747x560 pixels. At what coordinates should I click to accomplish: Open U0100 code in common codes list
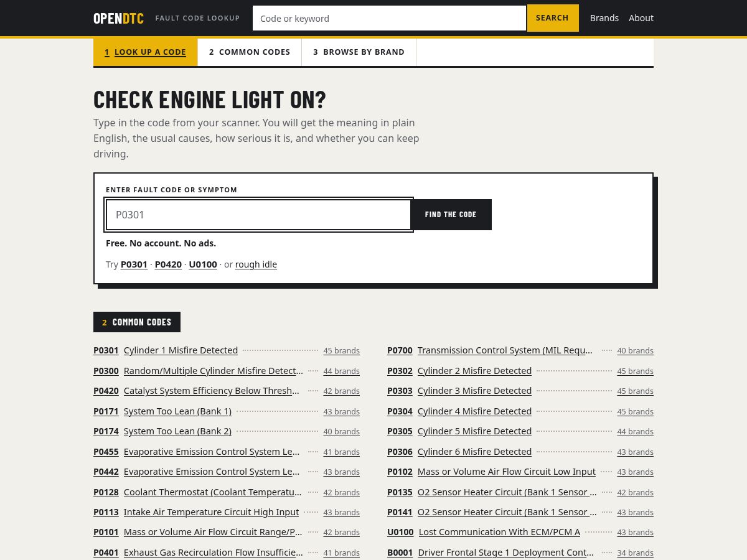400,532
